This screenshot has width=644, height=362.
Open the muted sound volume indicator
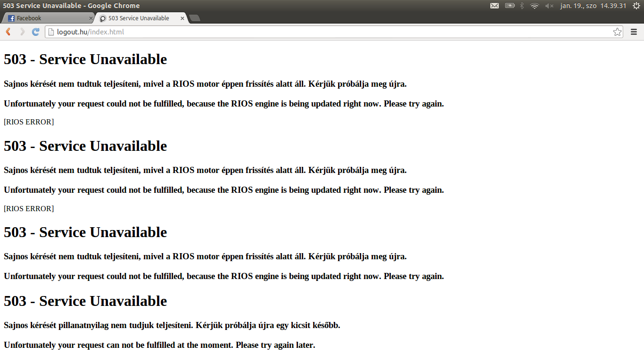(549, 6)
